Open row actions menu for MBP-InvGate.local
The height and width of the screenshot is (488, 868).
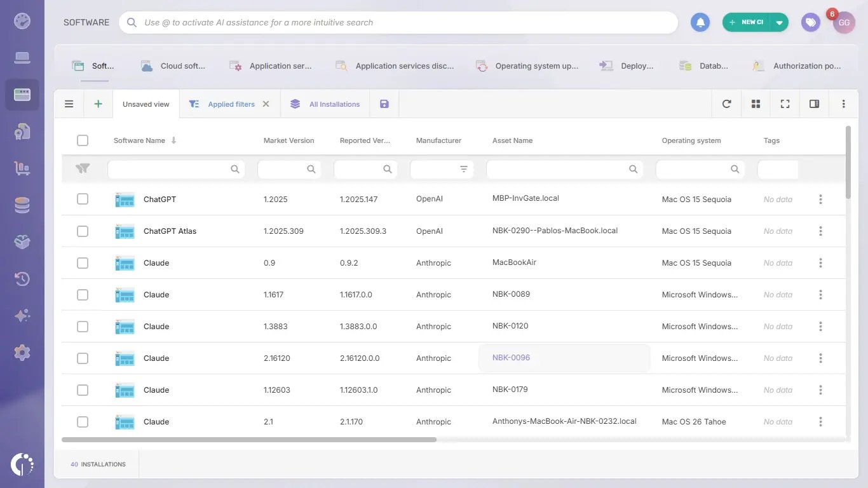[x=820, y=200]
